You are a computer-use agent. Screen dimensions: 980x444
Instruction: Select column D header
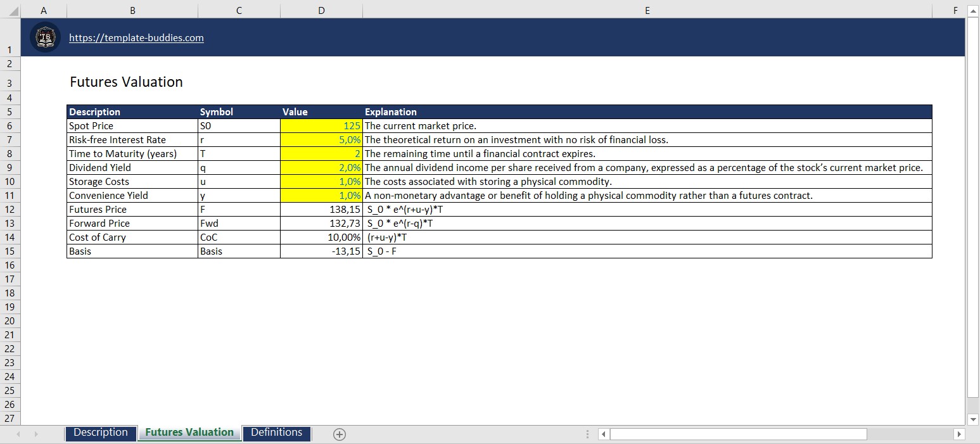(321, 10)
